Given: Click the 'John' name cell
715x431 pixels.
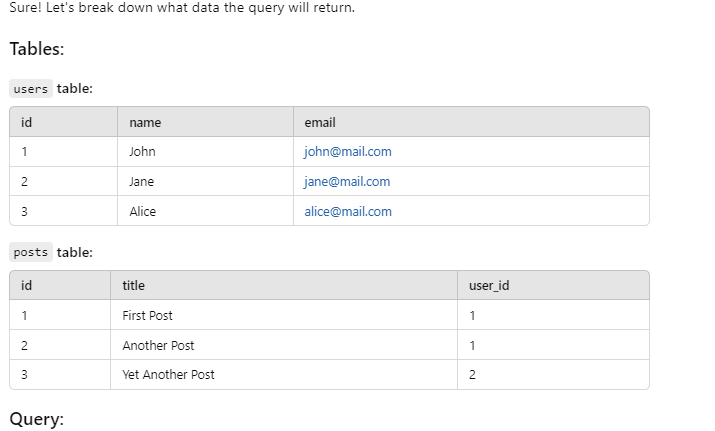Looking at the screenshot, I should (142, 152).
